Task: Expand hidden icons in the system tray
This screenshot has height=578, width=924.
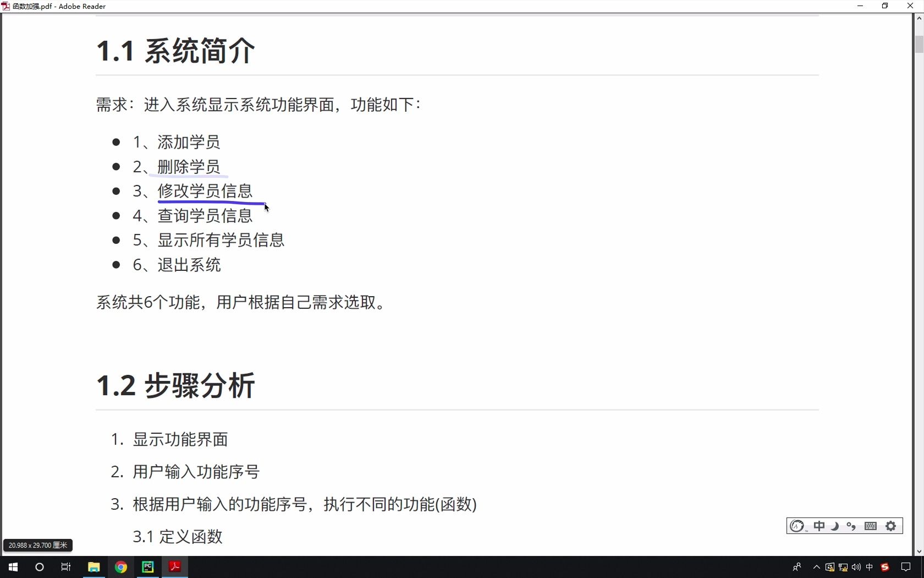Action: (816, 568)
